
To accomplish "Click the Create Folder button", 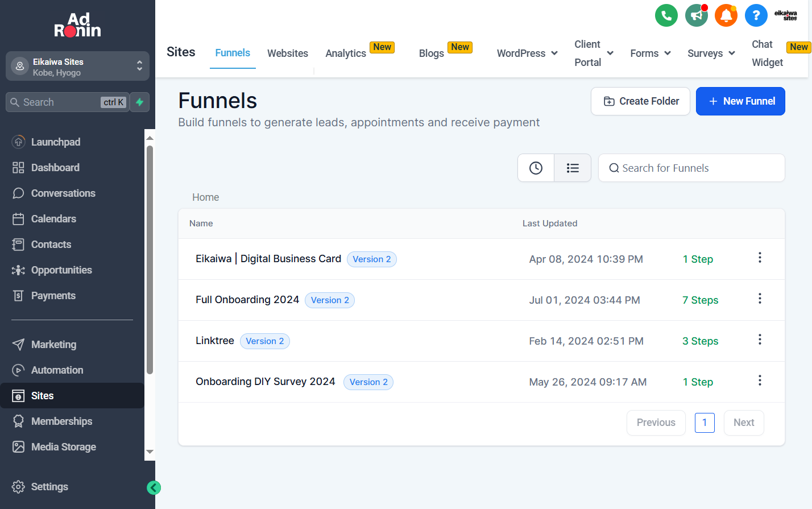I will point(641,101).
